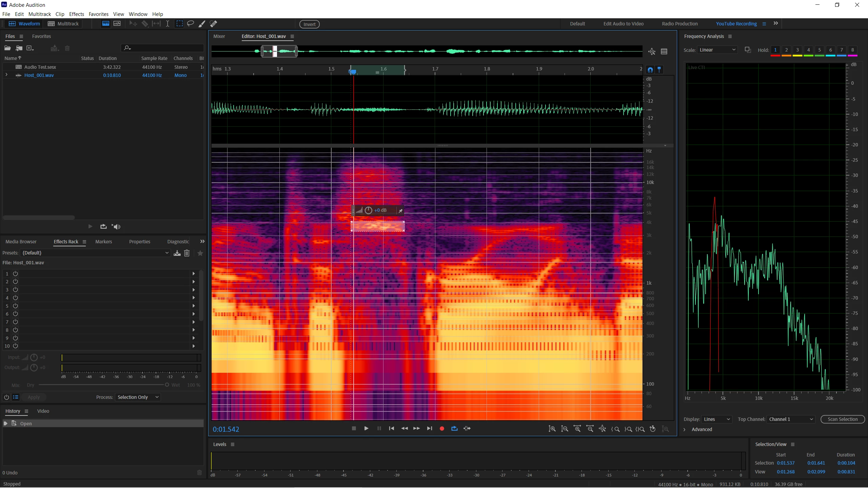Select the Lasso Selection tool

click(x=191, y=24)
